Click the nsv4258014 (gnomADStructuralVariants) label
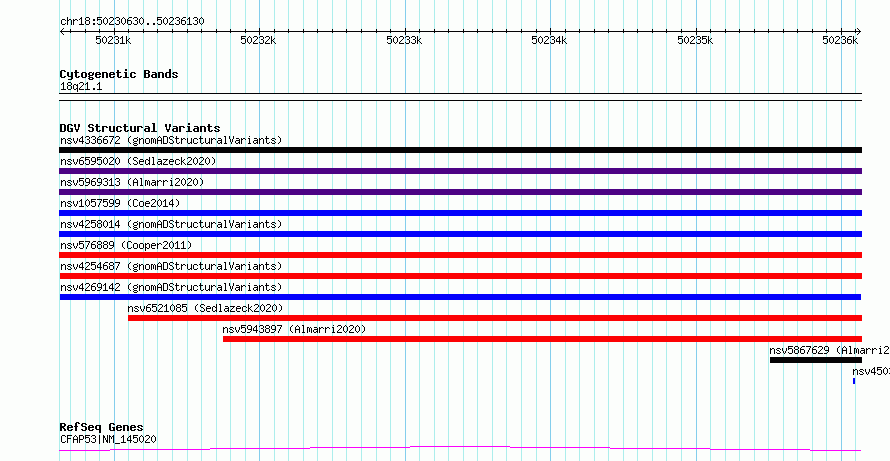This screenshot has width=890, height=461. (x=171, y=224)
